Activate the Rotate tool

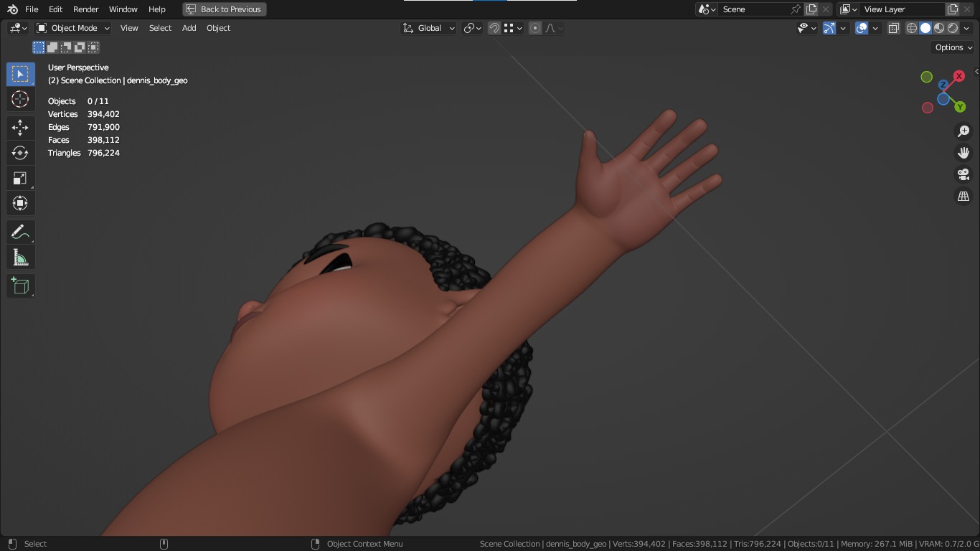[x=20, y=153]
